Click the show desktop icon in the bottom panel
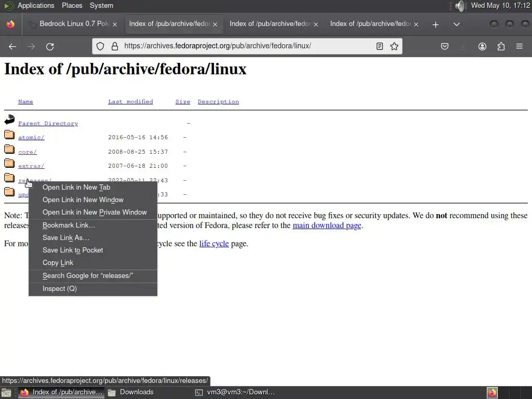The height and width of the screenshot is (399, 532). tap(6, 393)
